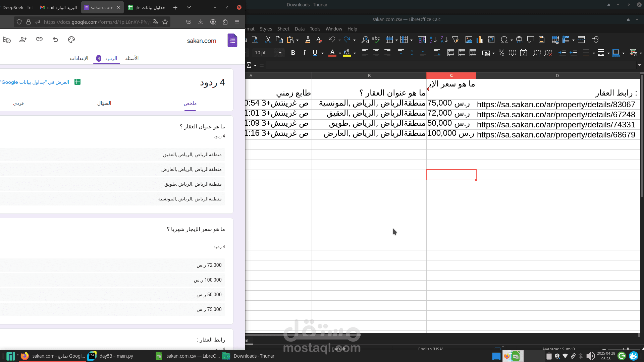This screenshot has height=362, width=644.
Task: Run the abc Spelling check icon
Action: point(376,40)
